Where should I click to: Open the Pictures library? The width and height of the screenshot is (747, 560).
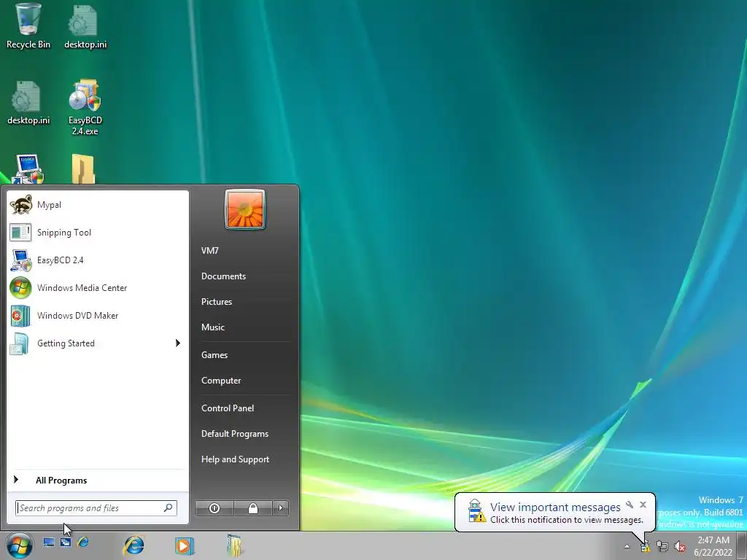tap(217, 301)
